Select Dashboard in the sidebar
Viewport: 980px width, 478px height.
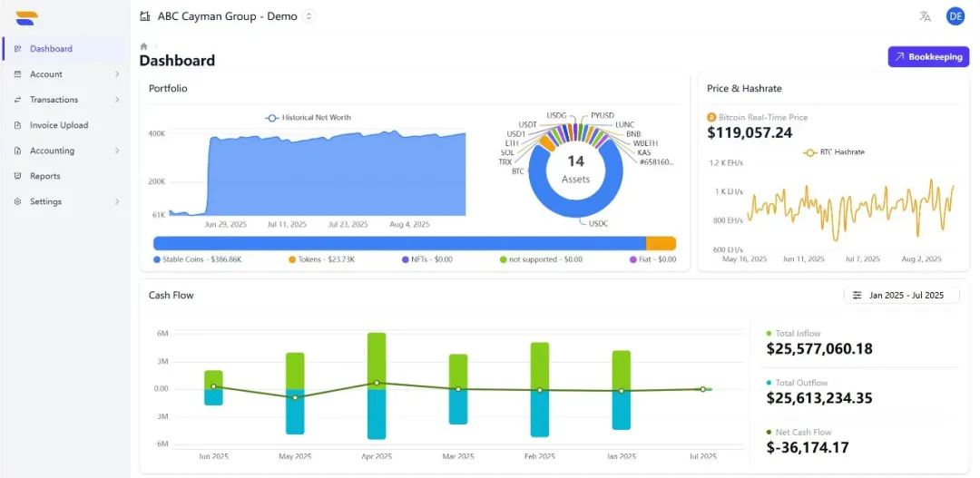51,49
